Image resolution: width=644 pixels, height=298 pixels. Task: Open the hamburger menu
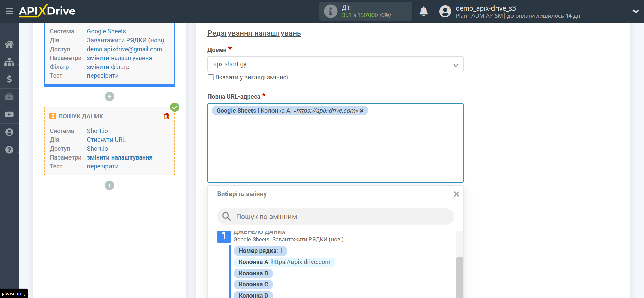9,11
